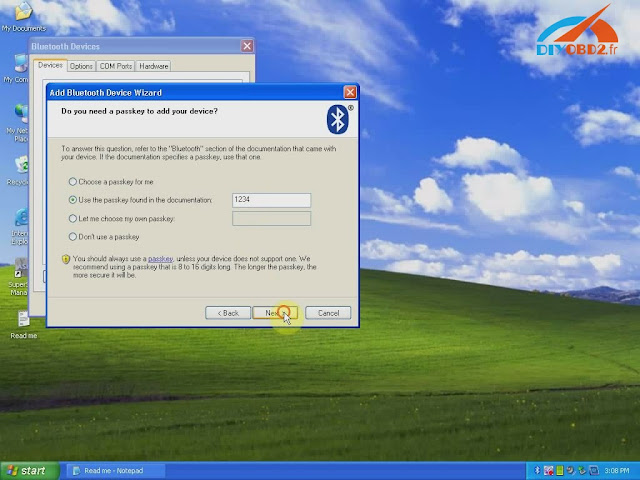Select the My Computer desktop icon
Viewport: 640px width, 480px height.
[16, 69]
